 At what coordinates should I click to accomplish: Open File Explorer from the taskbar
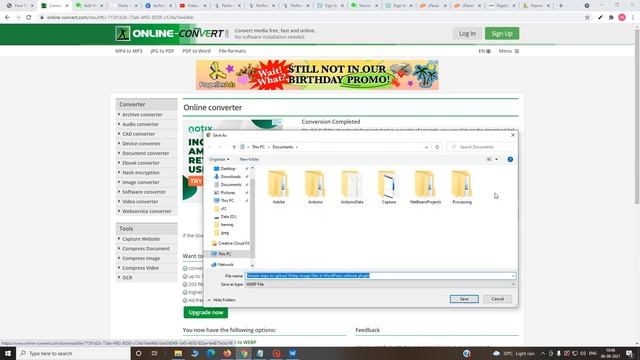click(178, 353)
